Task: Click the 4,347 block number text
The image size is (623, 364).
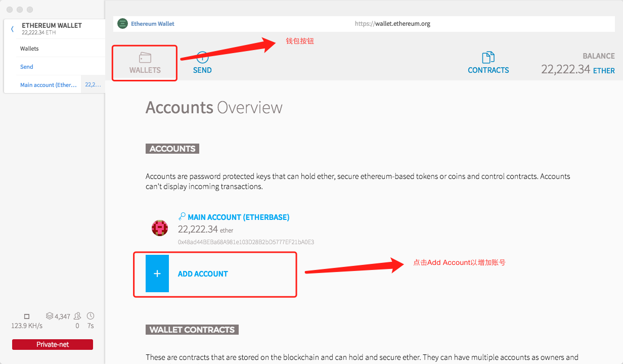Action: tap(62, 316)
